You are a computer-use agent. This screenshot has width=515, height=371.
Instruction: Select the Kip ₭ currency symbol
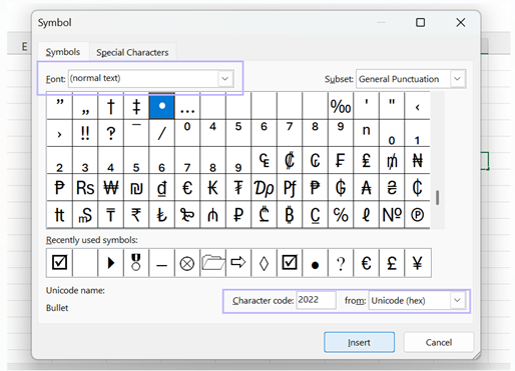click(x=213, y=188)
